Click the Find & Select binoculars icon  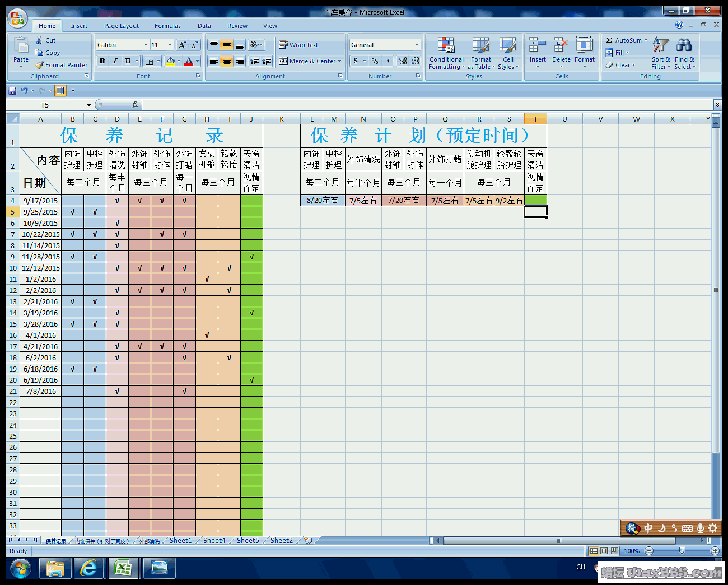pos(684,46)
